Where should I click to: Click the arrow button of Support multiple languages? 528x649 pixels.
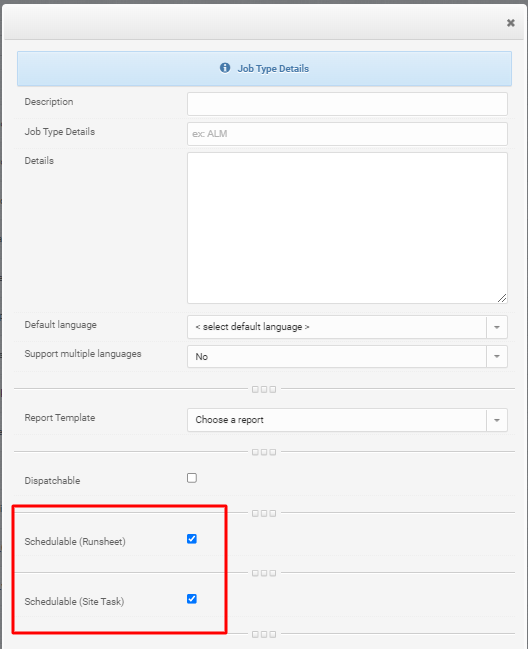[x=497, y=356]
